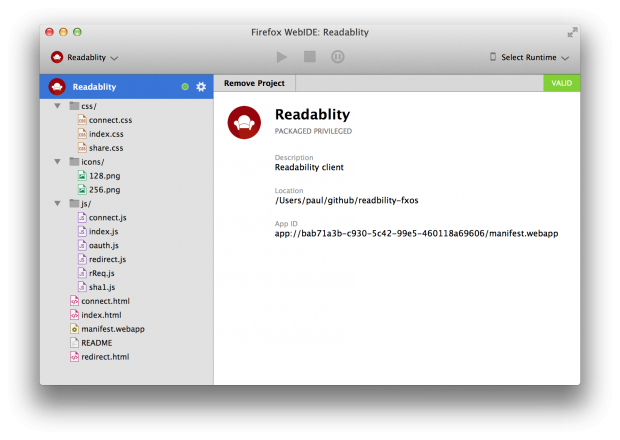
Task: Open the README file
Action: [96, 343]
